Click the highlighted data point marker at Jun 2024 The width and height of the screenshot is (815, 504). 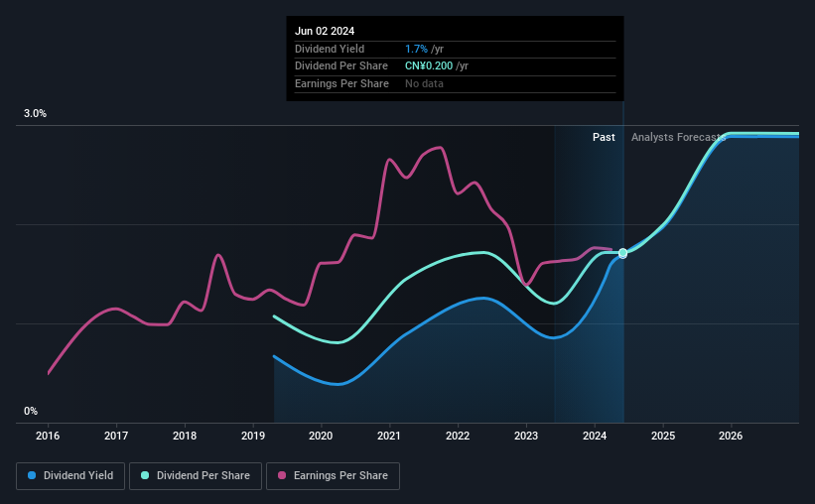click(622, 254)
